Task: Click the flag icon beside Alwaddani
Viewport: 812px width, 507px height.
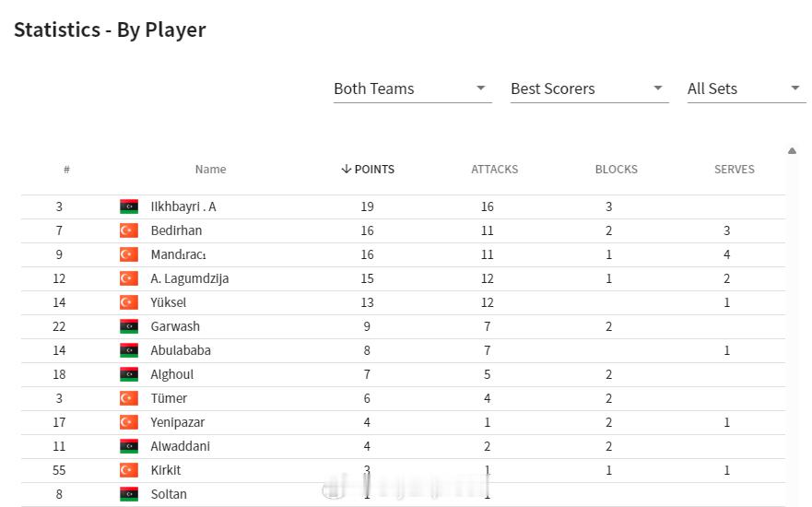Action: click(129, 446)
